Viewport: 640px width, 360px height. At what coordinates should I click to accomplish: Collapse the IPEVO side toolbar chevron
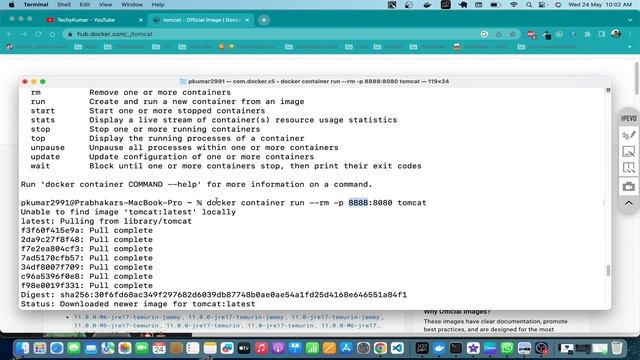[629, 203]
